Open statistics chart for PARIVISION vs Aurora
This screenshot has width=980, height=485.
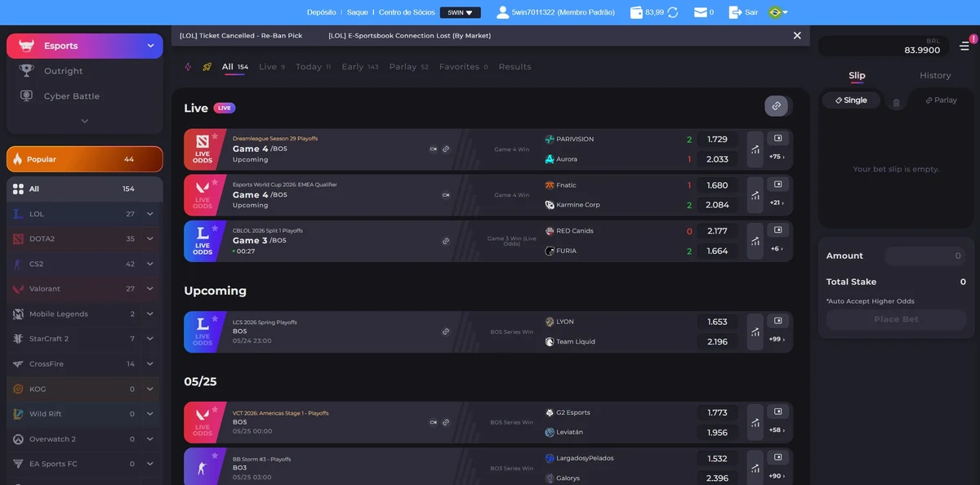pos(755,149)
